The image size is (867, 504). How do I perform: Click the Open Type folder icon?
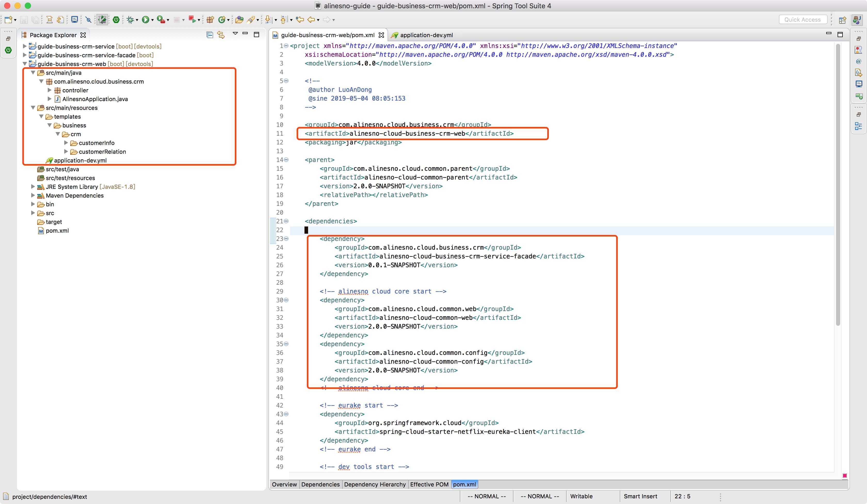239,20
